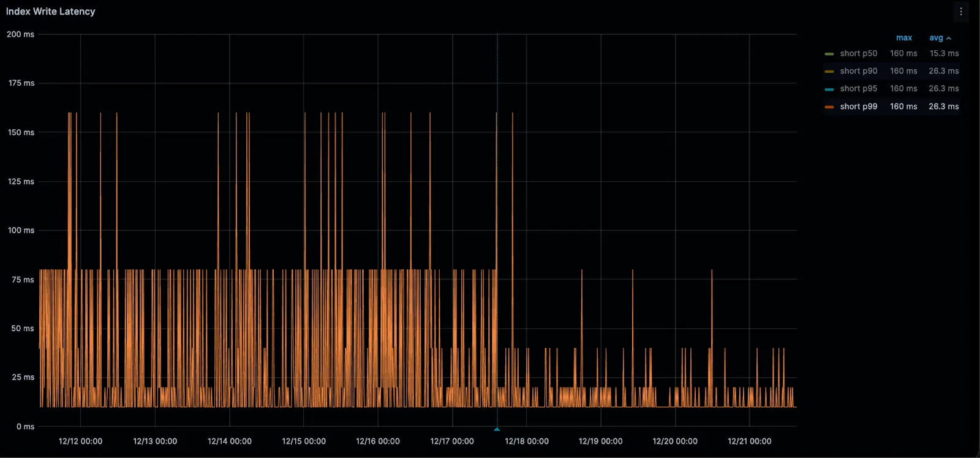Image resolution: width=980 pixels, height=458 pixels.
Task: Toggle the short p95 series
Action: pyautogui.click(x=858, y=89)
